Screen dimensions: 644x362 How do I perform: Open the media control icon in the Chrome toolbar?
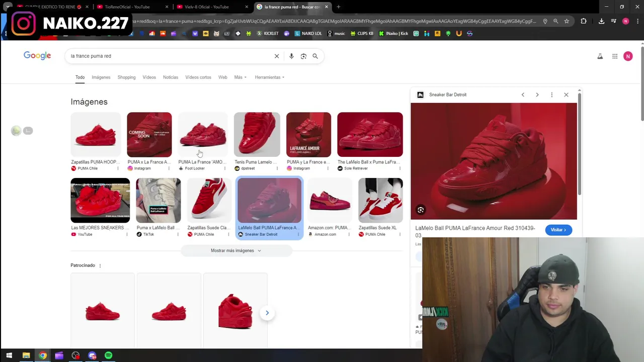[x=613, y=21]
